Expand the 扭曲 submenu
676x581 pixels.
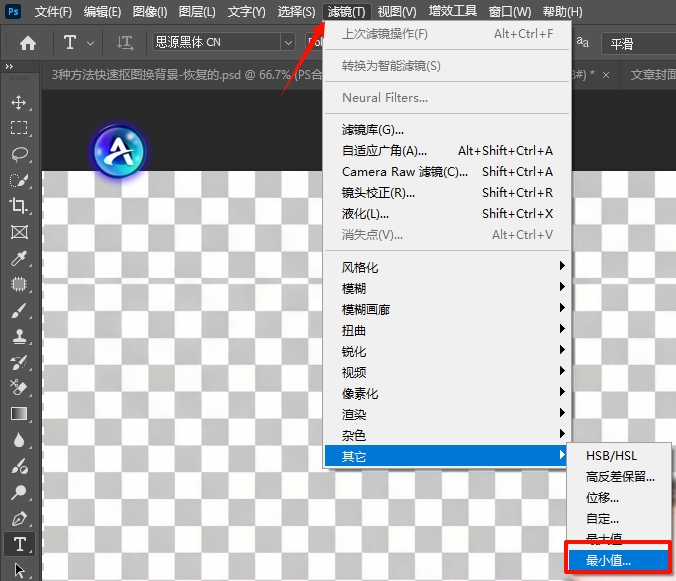click(x=447, y=331)
